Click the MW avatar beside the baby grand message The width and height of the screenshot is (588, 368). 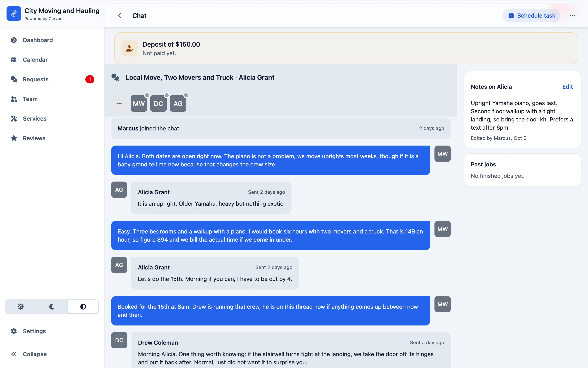click(442, 154)
